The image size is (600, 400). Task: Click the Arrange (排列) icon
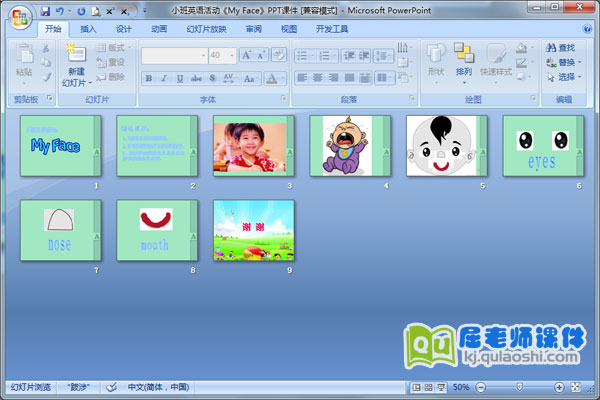[464, 54]
